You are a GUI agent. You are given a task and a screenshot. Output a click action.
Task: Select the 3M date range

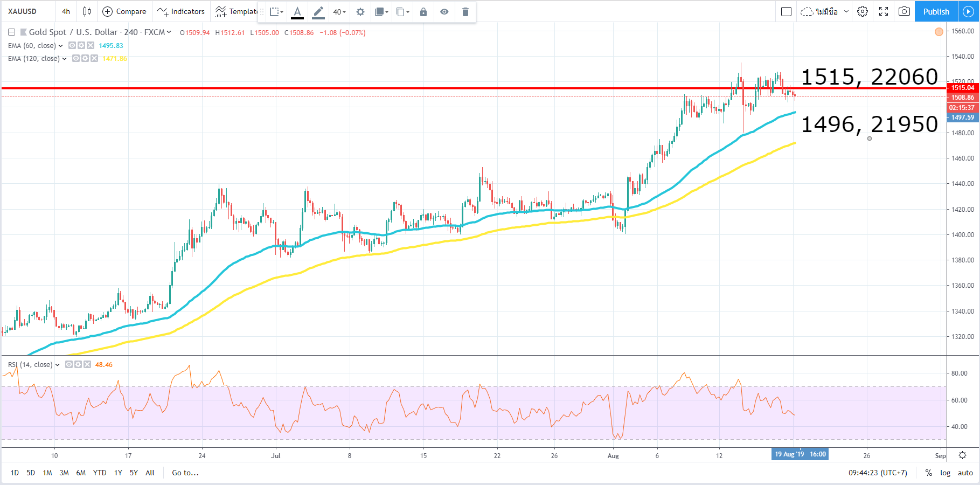click(64, 473)
